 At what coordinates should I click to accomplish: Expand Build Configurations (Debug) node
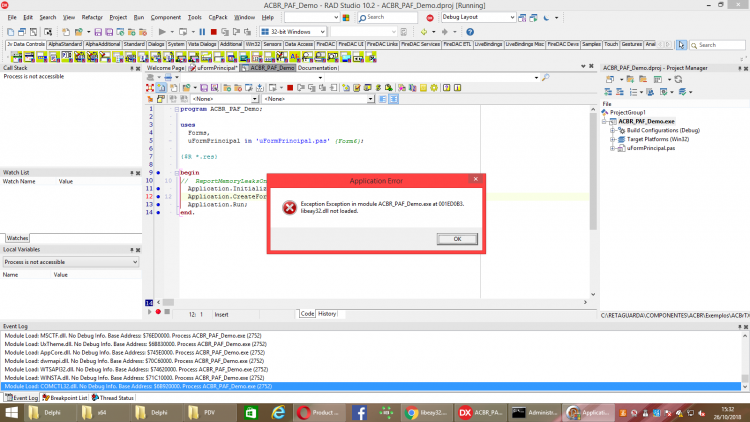(613, 130)
